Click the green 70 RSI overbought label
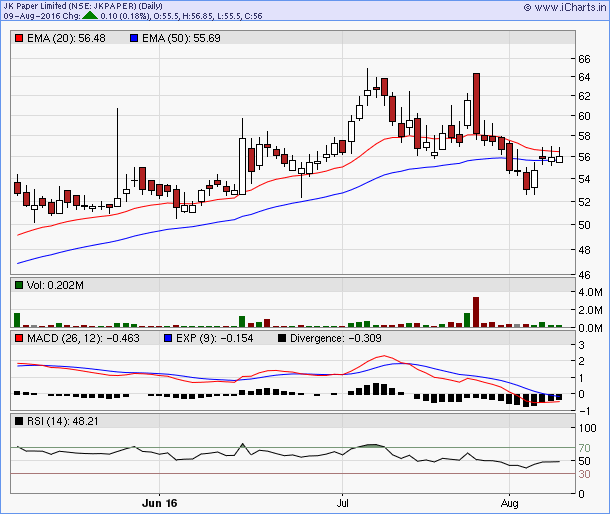 tap(584, 448)
